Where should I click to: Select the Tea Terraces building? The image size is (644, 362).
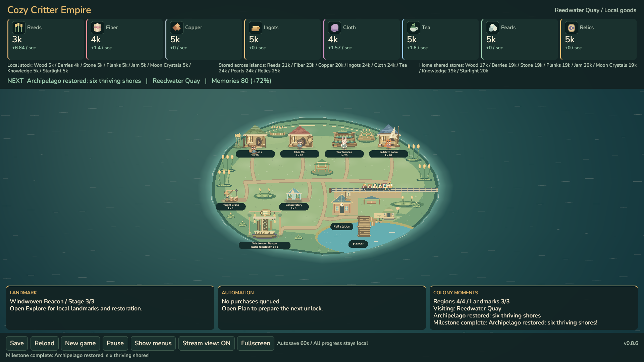[344, 139]
